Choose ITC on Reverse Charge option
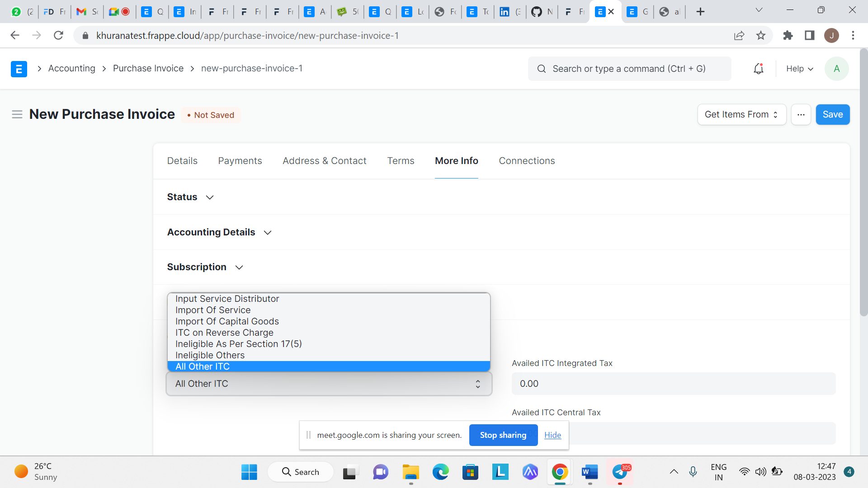The width and height of the screenshot is (868, 488). click(x=224, y=333)
